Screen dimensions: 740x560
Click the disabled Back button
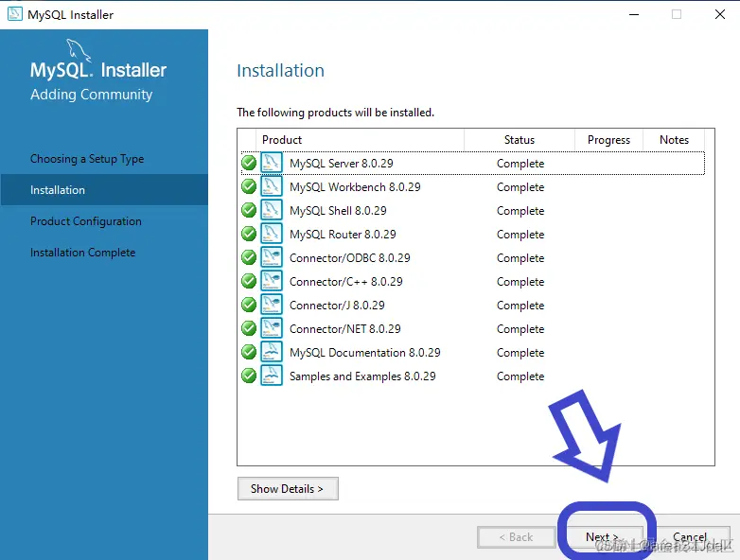pyautogui.click(x=517, y=537)
